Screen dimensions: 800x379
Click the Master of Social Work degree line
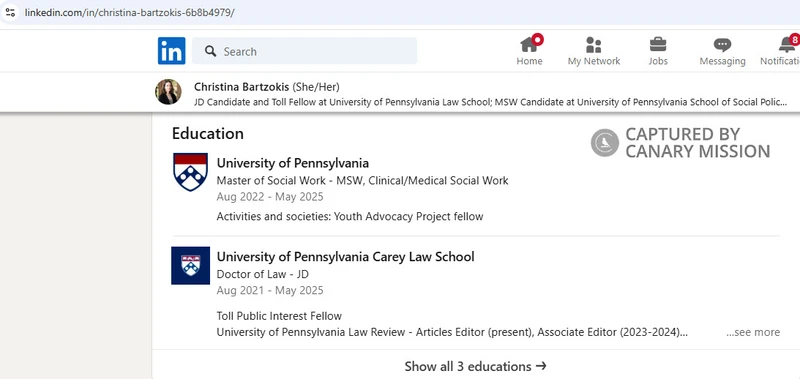pyautogui.click(x=362, y=181)
